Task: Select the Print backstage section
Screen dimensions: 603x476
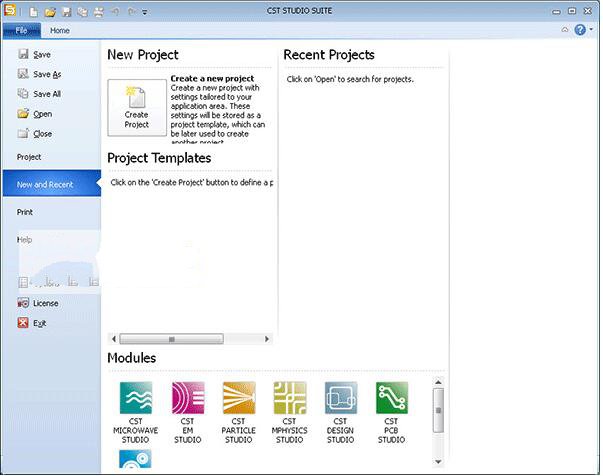Action: tap(25, 212)
